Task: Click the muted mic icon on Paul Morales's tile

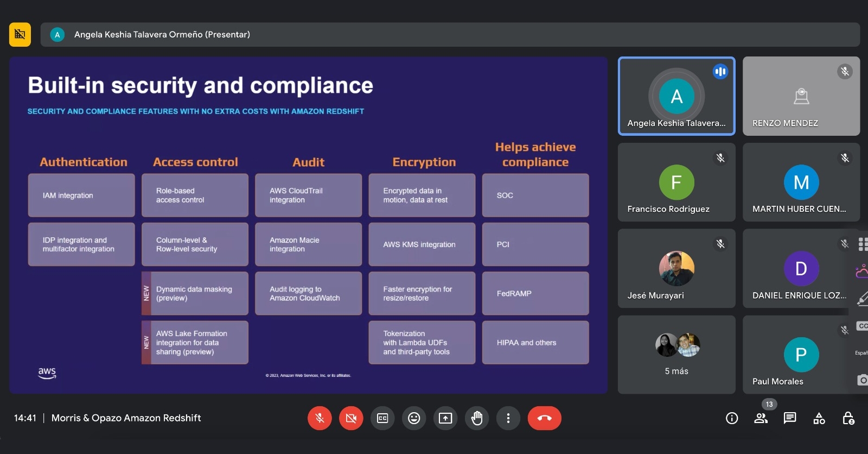Action: coord(845,330)
